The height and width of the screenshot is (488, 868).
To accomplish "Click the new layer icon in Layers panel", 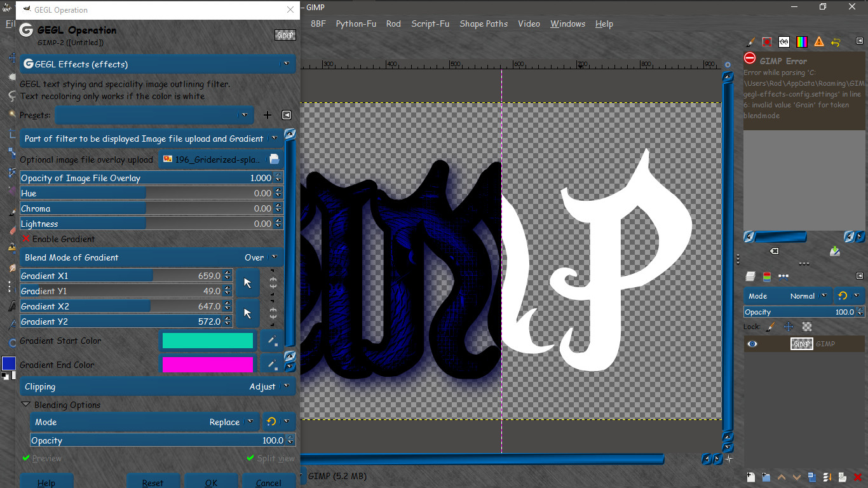I will (750, 477).
